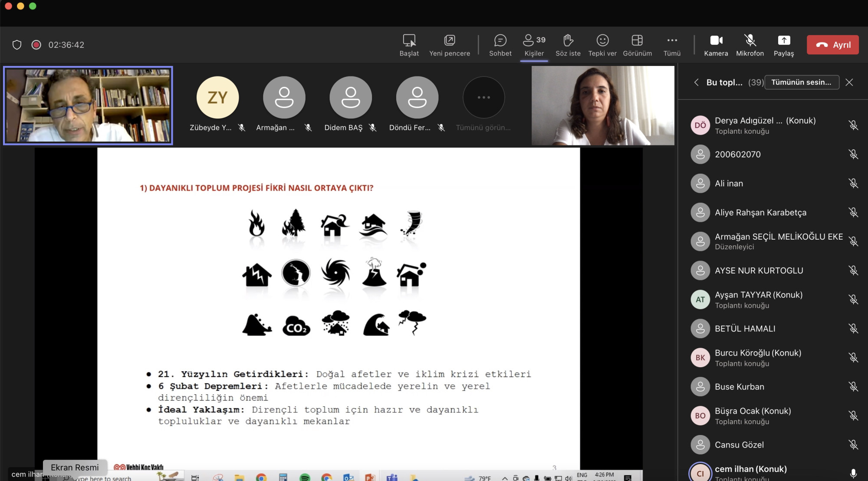Select Zübeyde Y... ZY avatar
This screenshot has width=868, height=481.
point(217,97)
